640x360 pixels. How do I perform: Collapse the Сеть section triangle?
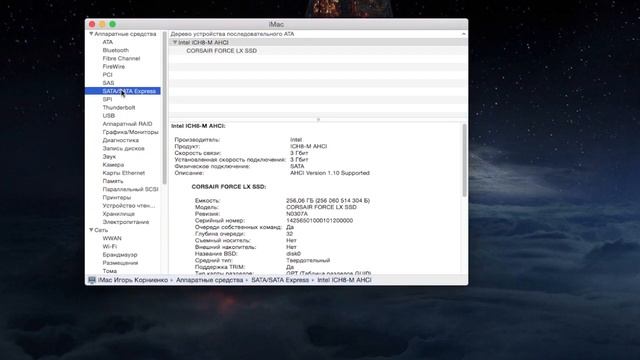tap(91, 230)
